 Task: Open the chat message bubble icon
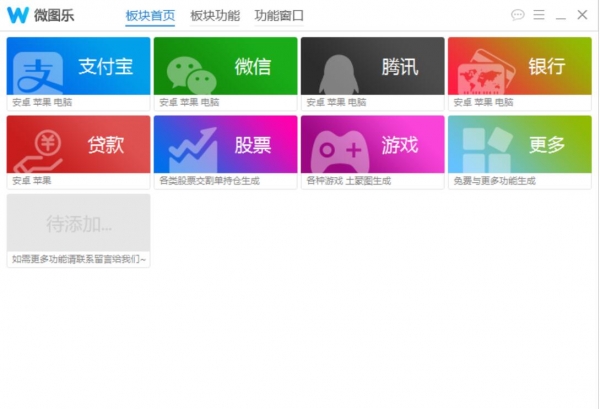(x=518, y=15)
